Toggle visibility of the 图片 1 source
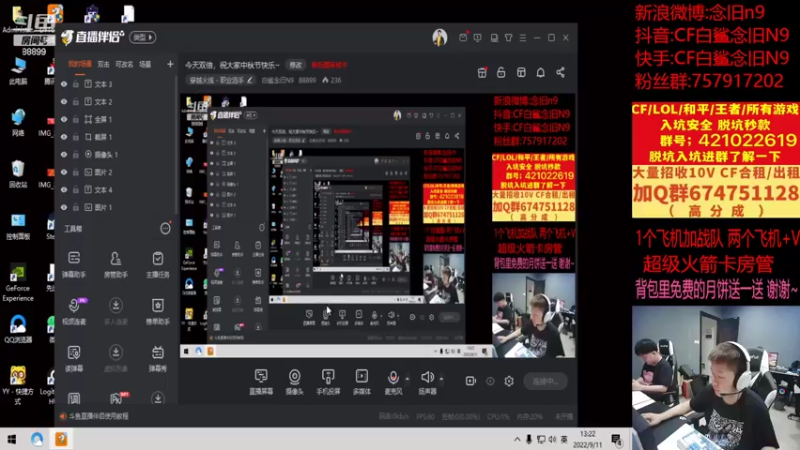The image size is (800, 450). tap(64, 207)
